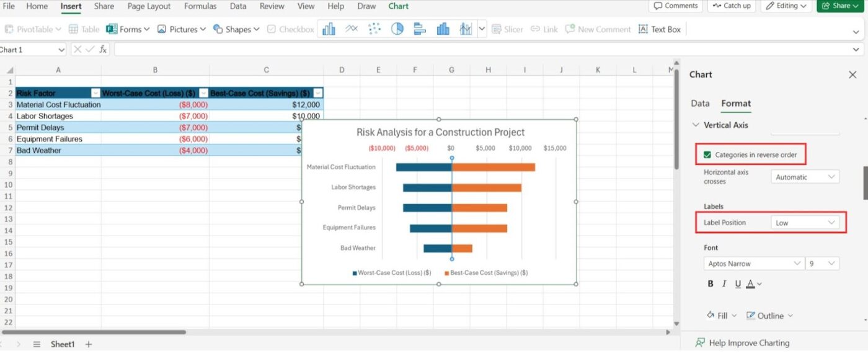Viewport: 868px width, 356px height.
Task: Click the formula bar input field
Action: (484, 50)
